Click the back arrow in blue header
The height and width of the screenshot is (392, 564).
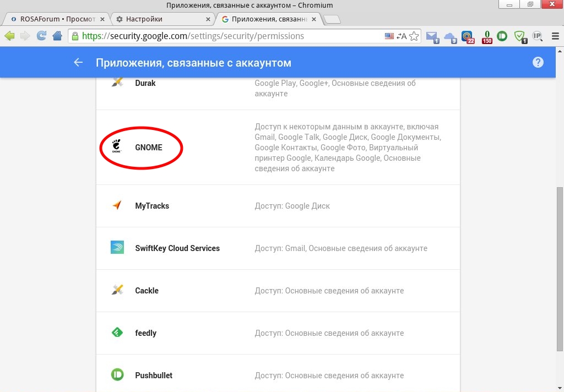78,62
